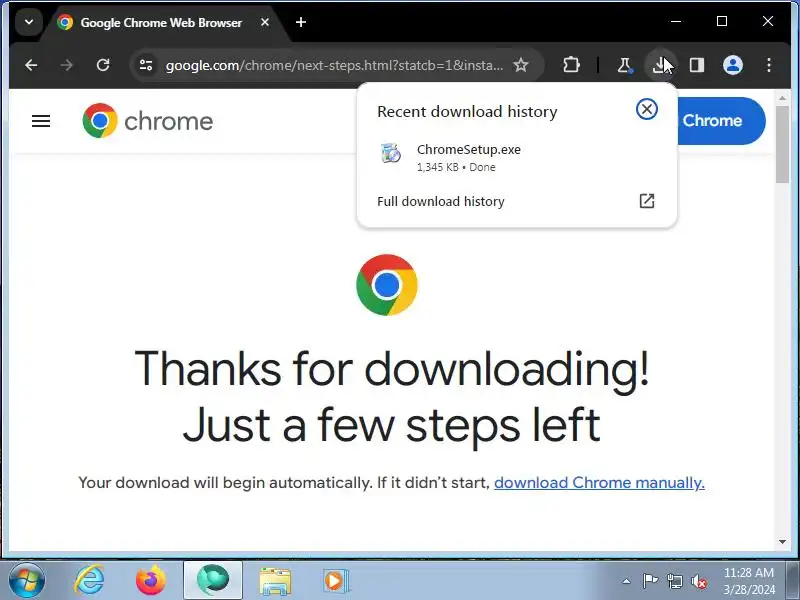The image size is (800, 600).
Task: Open the profile avatar menu
Action: click(x=733, y=65)
